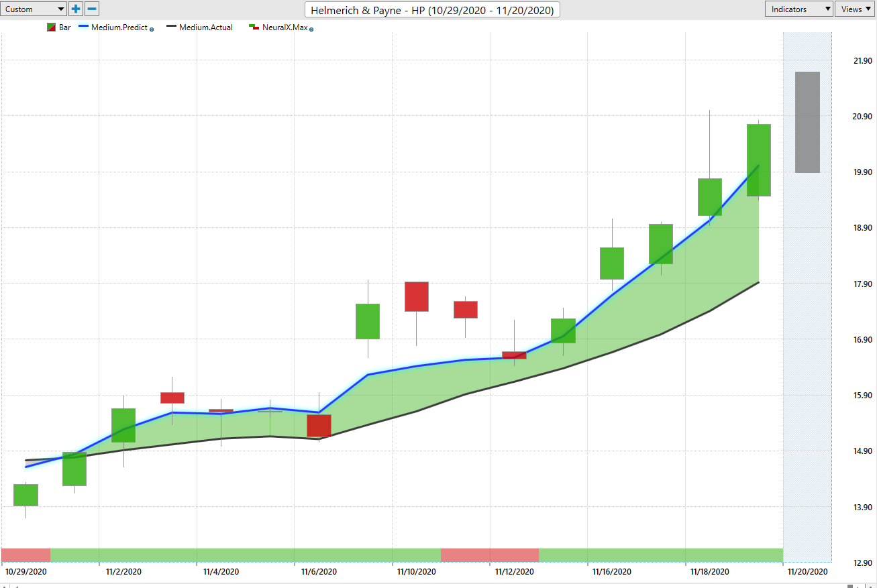Screen dimensions: 877x588
Task: Click the 14.90 price axis label
Action: pyautogui.click(x=862, y=451)
